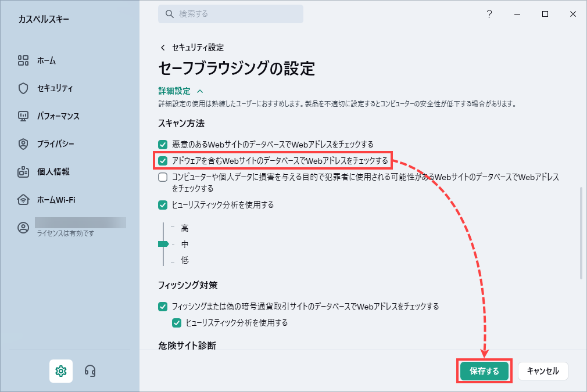Enable the 犯罪者に使用される可能性があるWebサイト checkbox

tap(164, 177)
